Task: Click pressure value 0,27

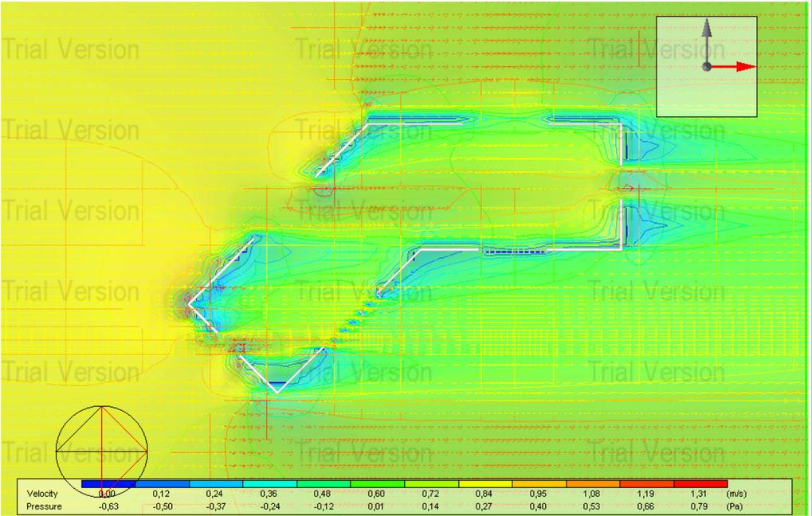Action: coord(484,506)
